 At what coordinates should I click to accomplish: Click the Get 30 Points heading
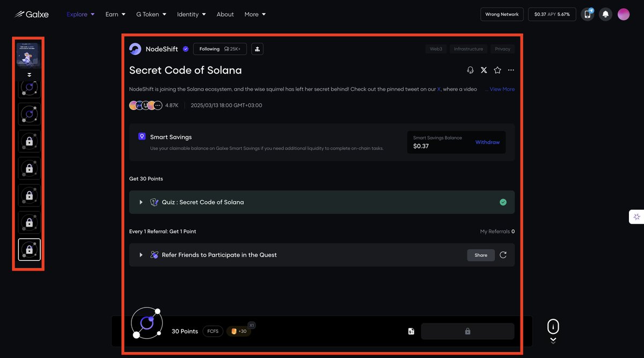146,179
